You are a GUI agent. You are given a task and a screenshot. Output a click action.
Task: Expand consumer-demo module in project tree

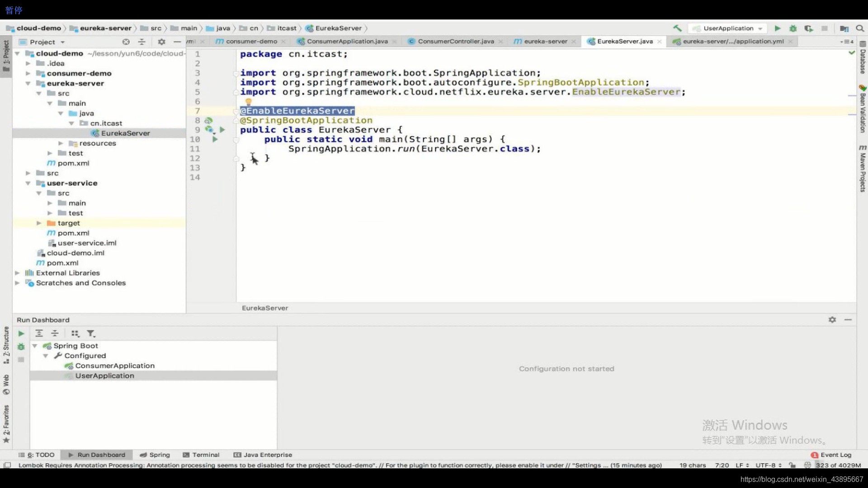(x=28, y=73)
